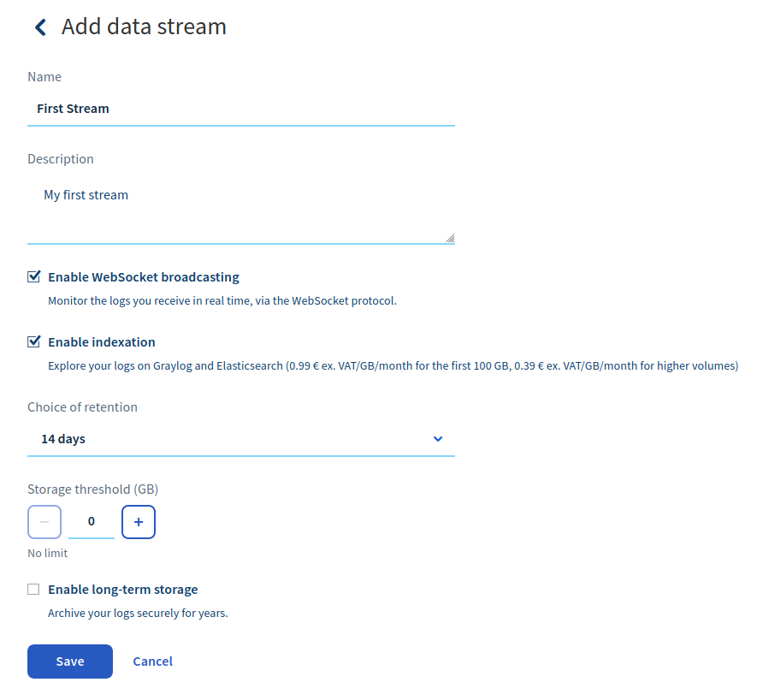
Task: Click the 'Add data stream' page heading
Action: pos(144,27)
